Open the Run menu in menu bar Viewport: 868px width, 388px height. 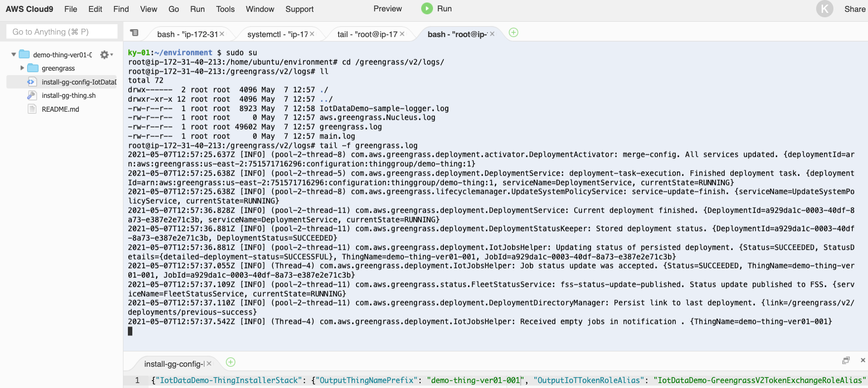point(197,9)
